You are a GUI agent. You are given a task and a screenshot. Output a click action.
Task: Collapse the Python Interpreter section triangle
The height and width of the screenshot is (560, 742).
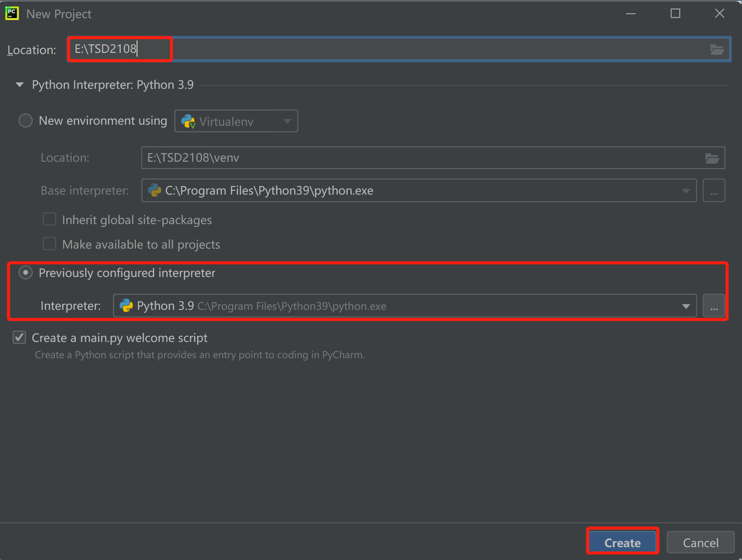click(20, 85)
